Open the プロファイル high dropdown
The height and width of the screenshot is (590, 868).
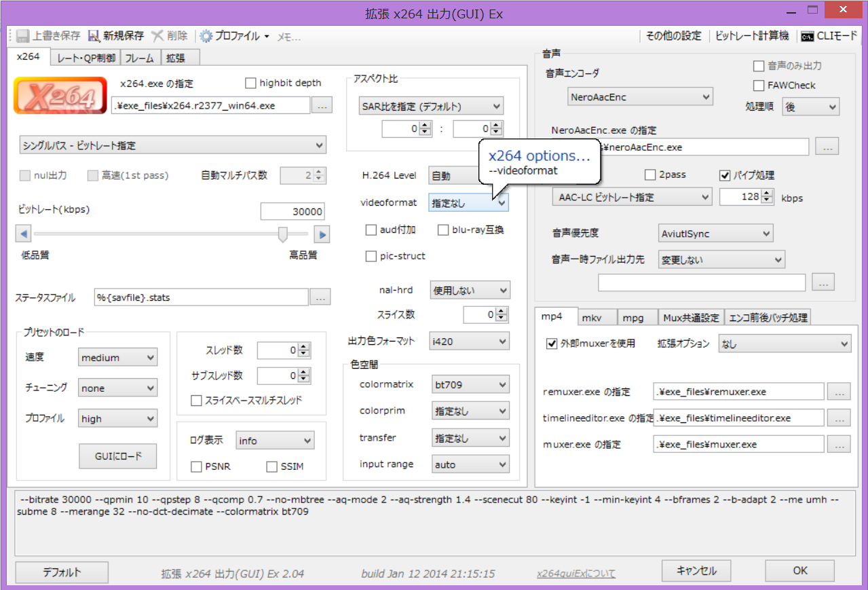117,419
